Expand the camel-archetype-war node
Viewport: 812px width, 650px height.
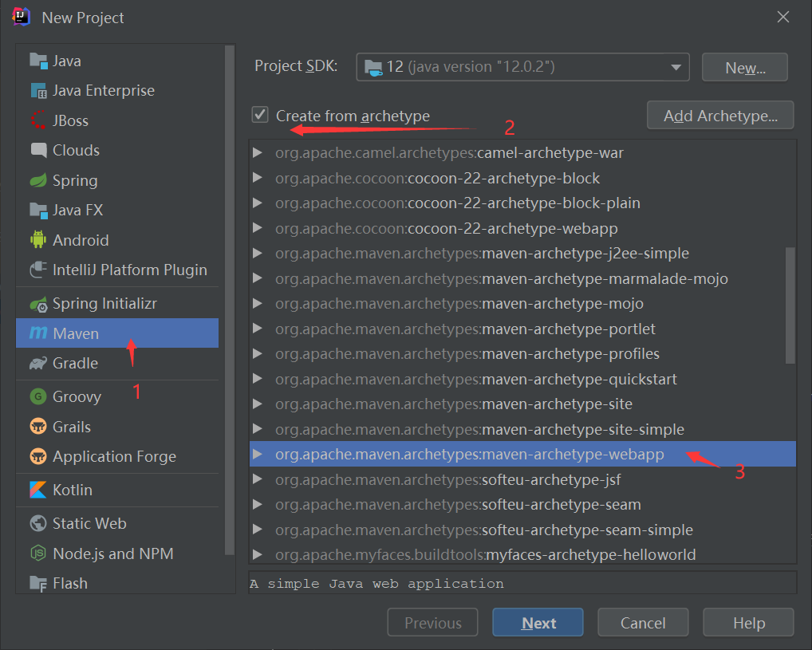click(x=257, y=153)
